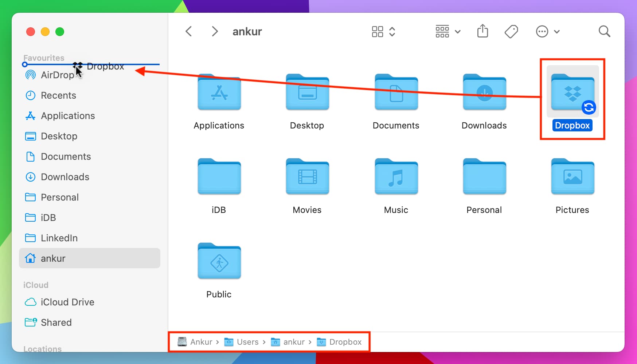
Task: Select AirDrop in the sidebar
Action: pos(89,75)
